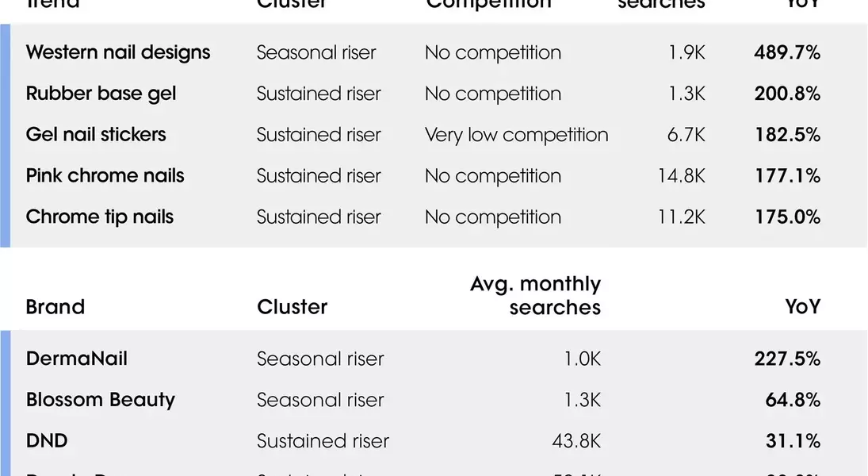The image size is (868, 476).
Task: Click the Gel nail stickers trend name
Action: (96, 135)
